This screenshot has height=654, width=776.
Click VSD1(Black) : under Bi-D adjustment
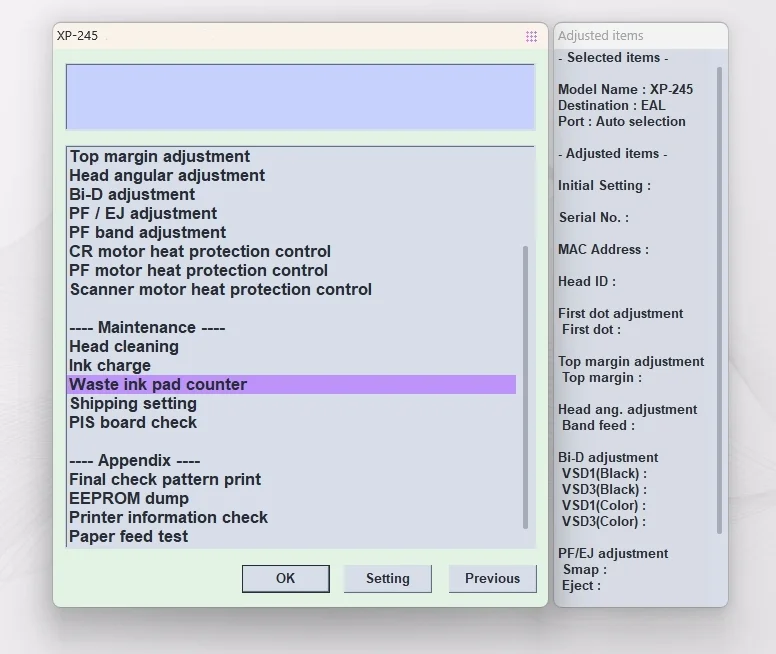tap(604, 473)
